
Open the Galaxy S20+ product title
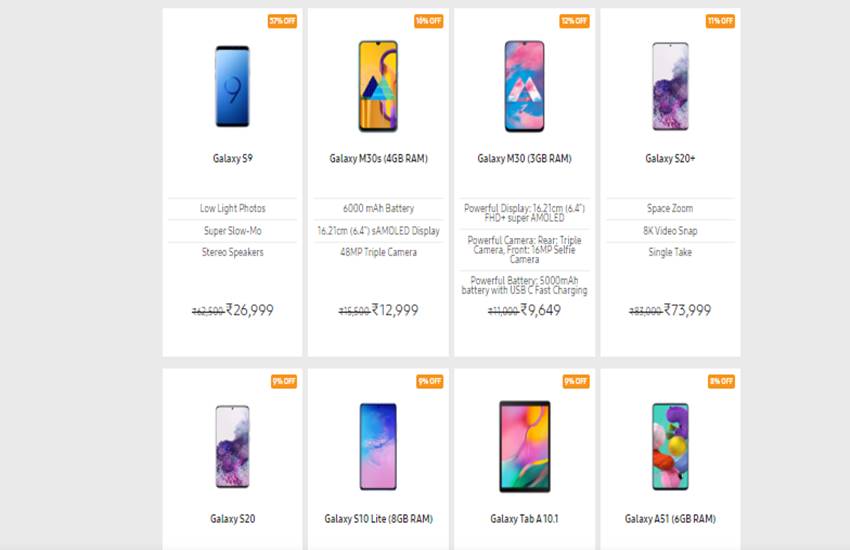coord(670,158)
